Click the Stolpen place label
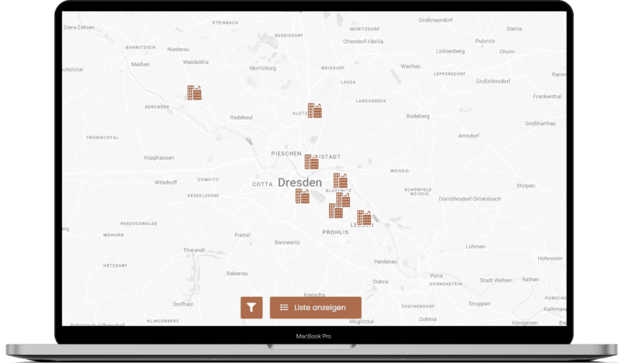Image resolution: width=624 pixels, height=364 pixels. coord(525,186)
